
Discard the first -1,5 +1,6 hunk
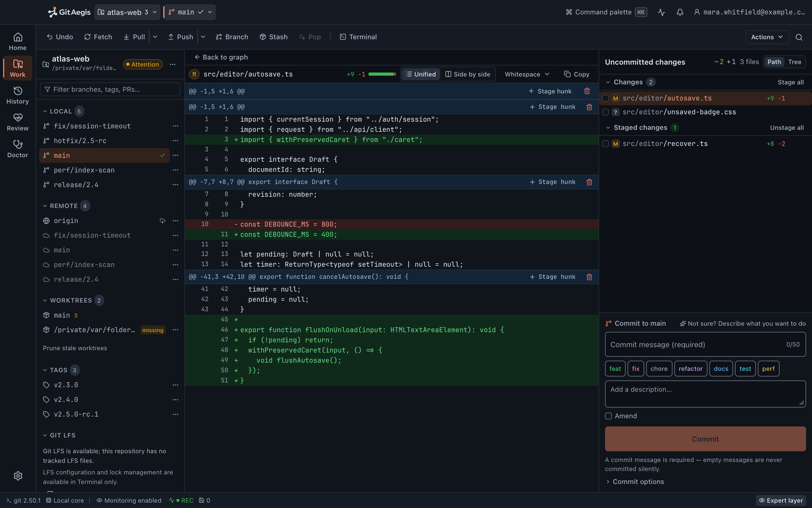click(x=587, y=91)
